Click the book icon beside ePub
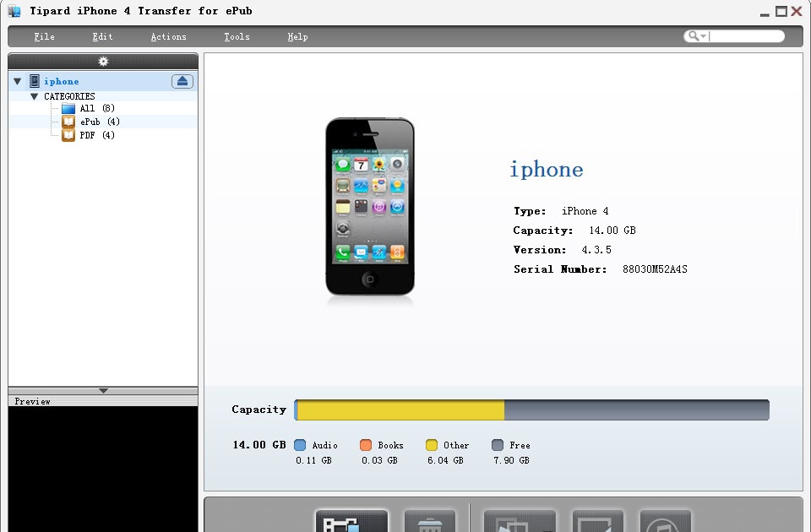The image size is (811, 532). (68, 122)
